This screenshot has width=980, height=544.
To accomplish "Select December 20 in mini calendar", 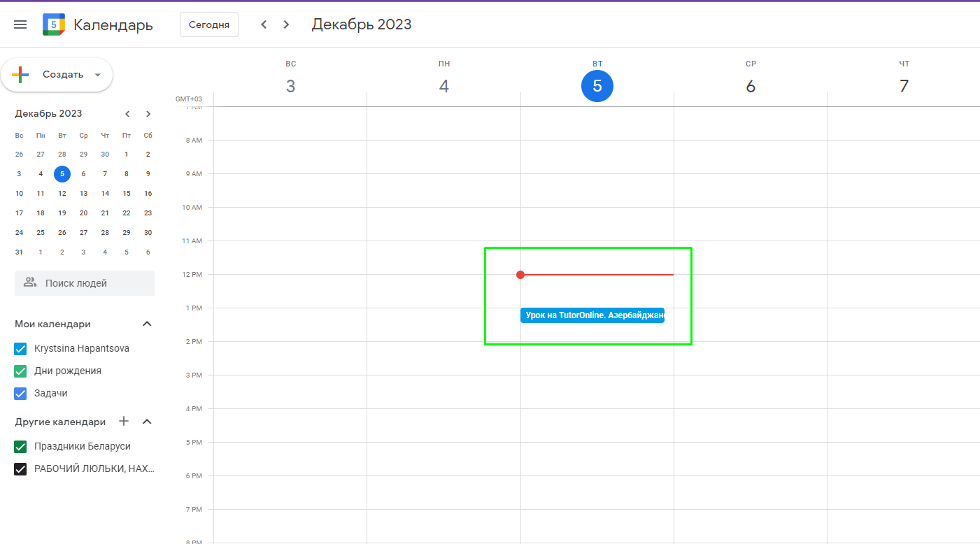I will (x=84, y=213).
